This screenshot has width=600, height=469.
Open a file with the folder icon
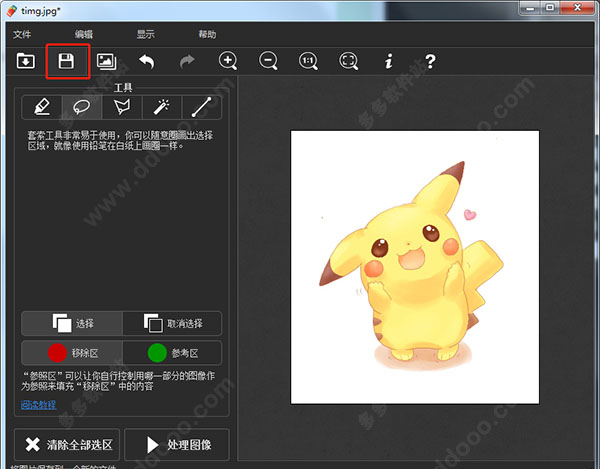[26, 61]
